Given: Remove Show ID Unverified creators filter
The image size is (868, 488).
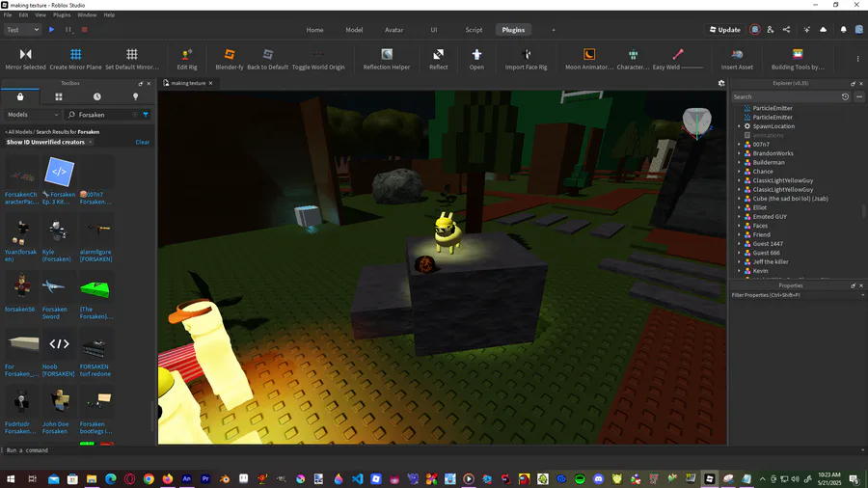Looking at the screenshot, I should coord(91,142).
